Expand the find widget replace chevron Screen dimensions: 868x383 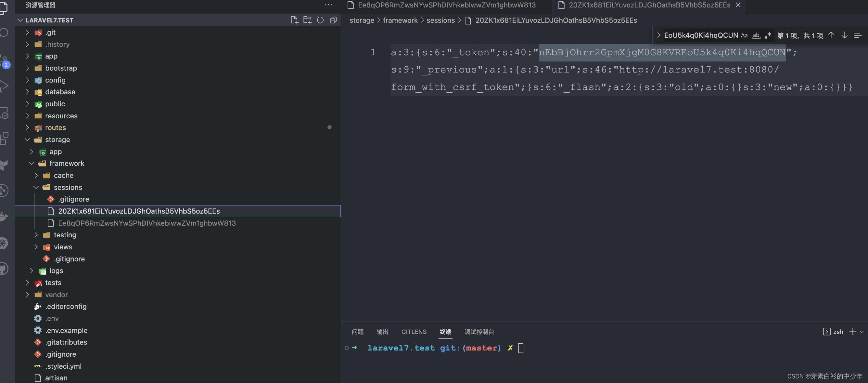click(x=658, y=35)
